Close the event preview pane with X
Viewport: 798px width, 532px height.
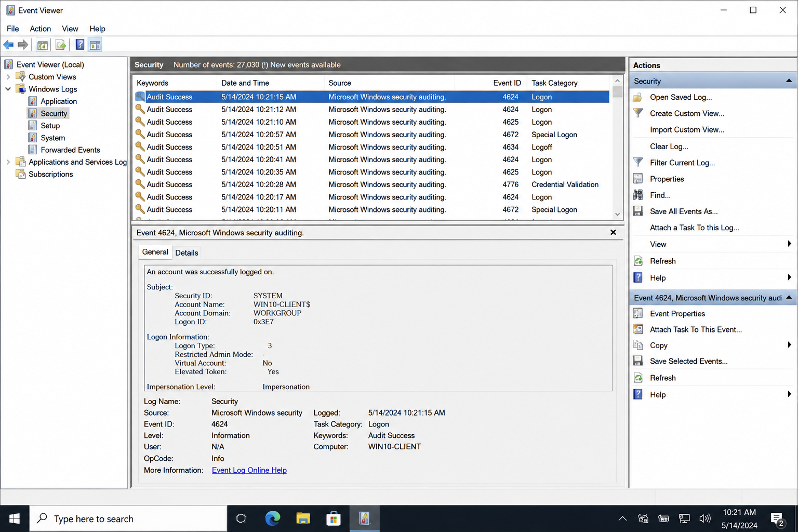click(613, 232)
